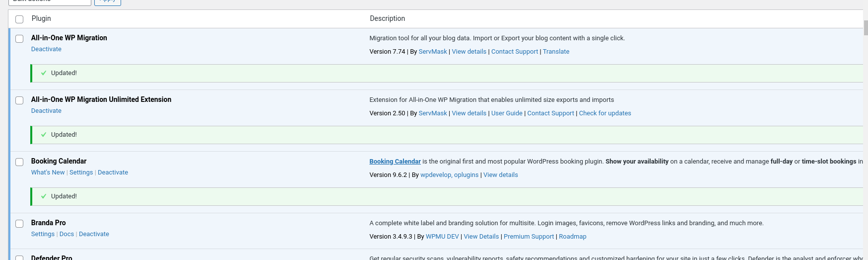
Task: Open Booking Calendar What's New link
Action: (x=48, y=173)
